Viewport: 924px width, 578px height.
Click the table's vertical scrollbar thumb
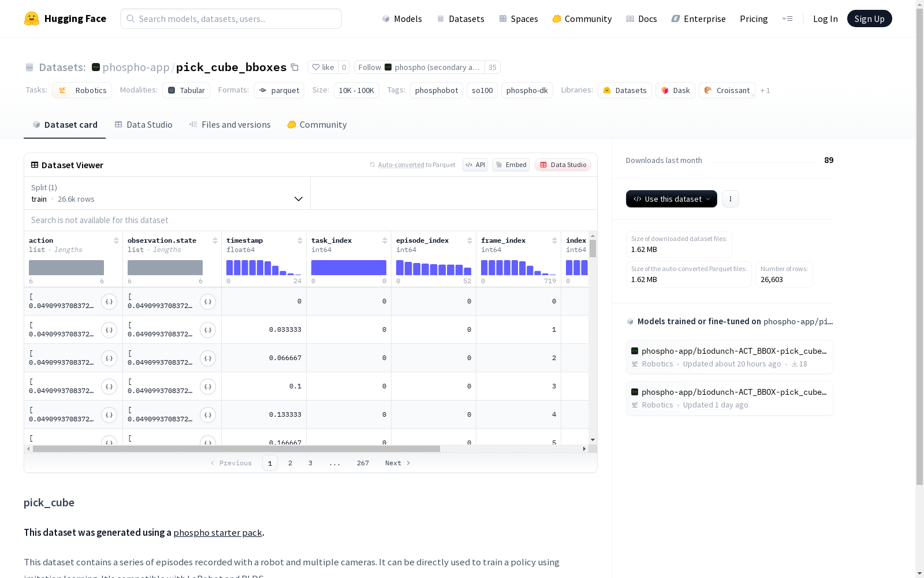[x=593, y=249]
